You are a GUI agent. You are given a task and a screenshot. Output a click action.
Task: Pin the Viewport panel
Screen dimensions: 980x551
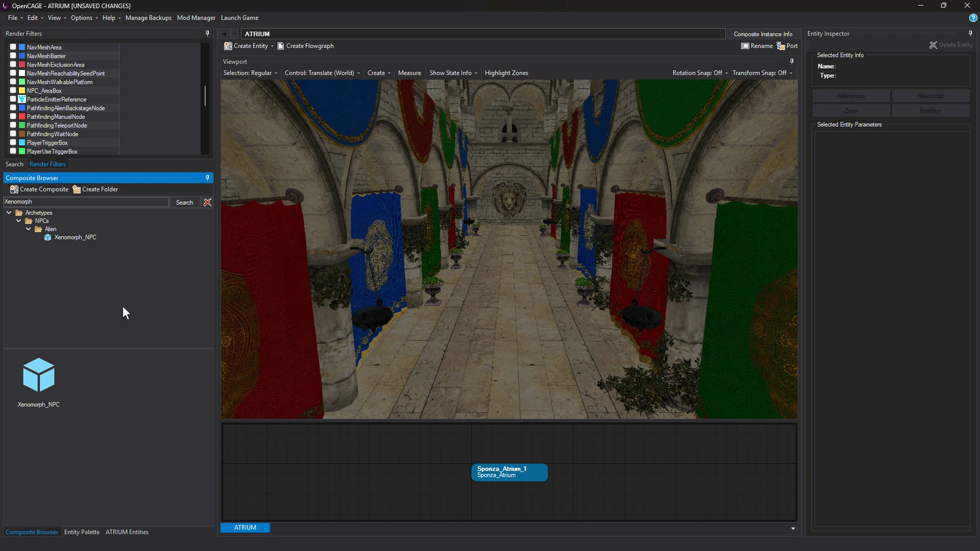pos(791,61)
